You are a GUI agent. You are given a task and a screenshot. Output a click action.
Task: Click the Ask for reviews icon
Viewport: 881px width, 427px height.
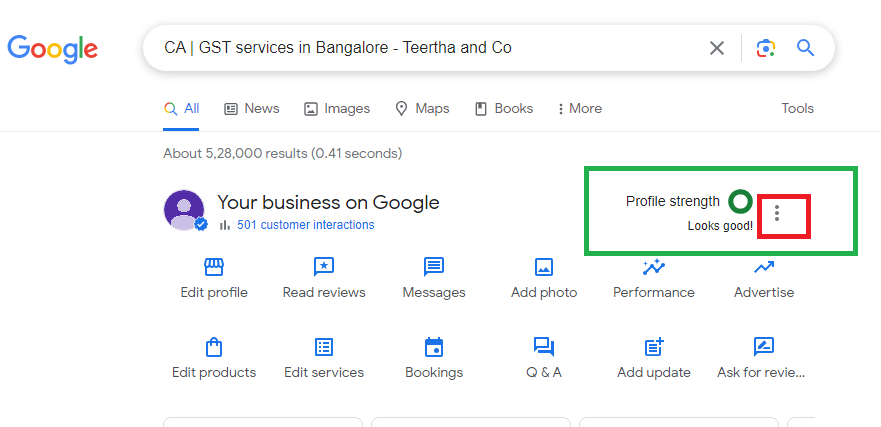pyautogui.click(x=764, y=347)
